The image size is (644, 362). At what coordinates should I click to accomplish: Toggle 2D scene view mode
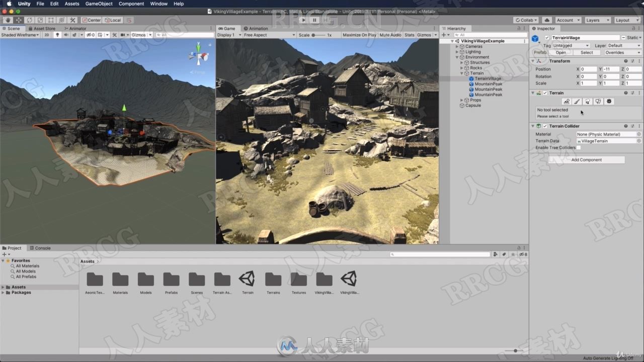click(47, 35)
